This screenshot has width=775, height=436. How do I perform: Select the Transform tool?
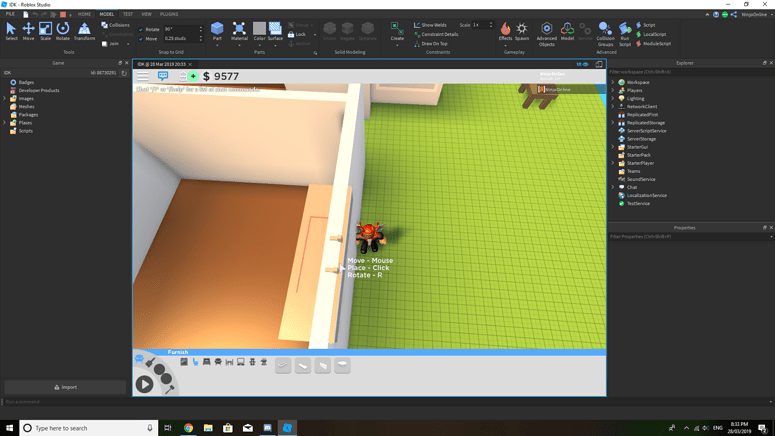click(x=84, y=31)
